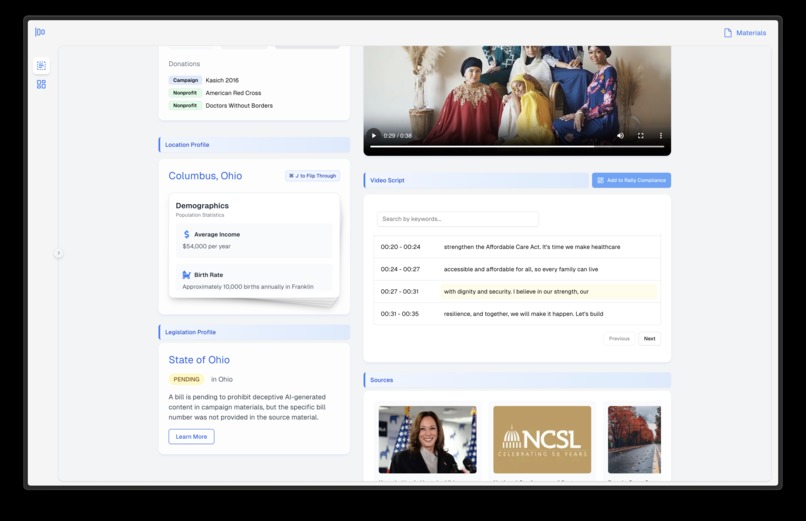Open the video more options menu
The image size is (806, 521).
(661, 136)
